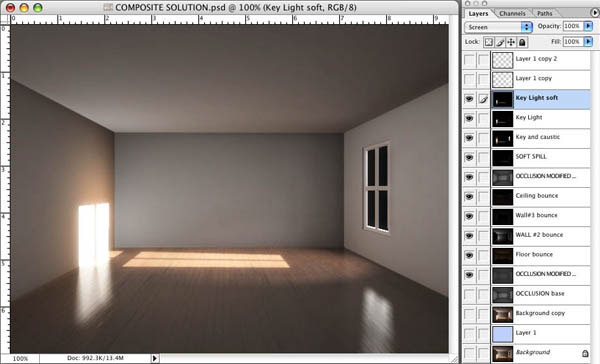Click the lock transparent pixels icon
This screenshot has width=600, height=364.
(x=489, y=42)
